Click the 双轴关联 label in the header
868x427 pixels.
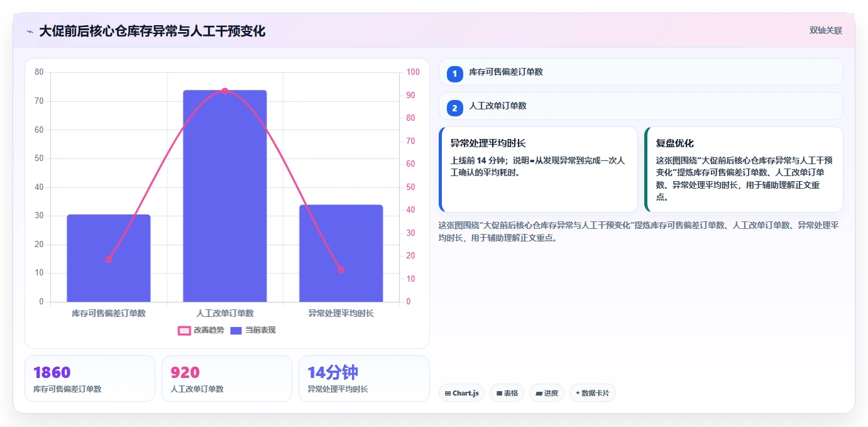[825, 30]
